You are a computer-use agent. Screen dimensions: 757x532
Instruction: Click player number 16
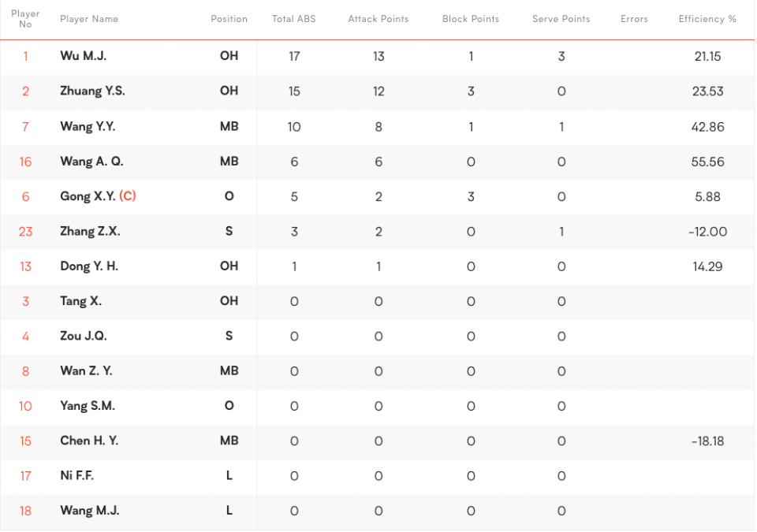coord(25,162)
